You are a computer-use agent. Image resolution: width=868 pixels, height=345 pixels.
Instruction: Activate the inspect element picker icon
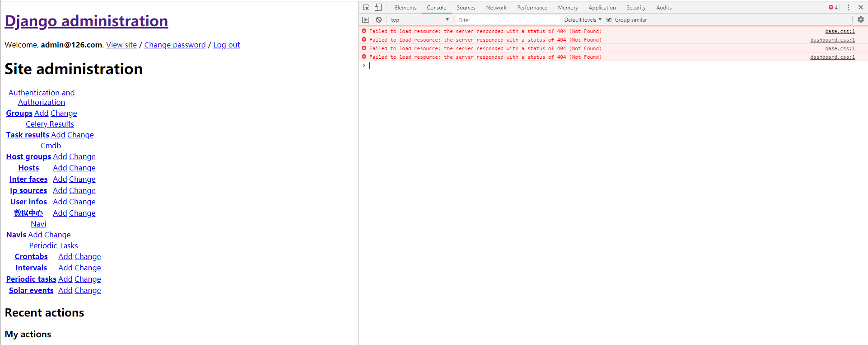click(366, 7)
